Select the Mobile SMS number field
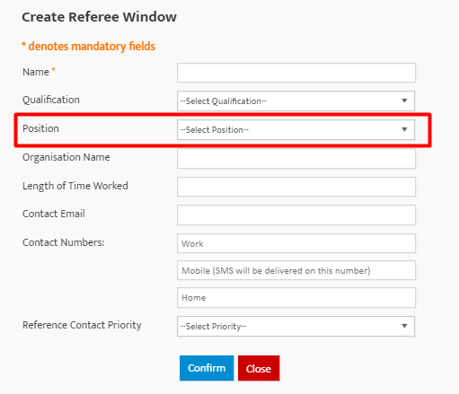This screenshot has height=394, width=459. pyautogui.click(x=296, y=270)
